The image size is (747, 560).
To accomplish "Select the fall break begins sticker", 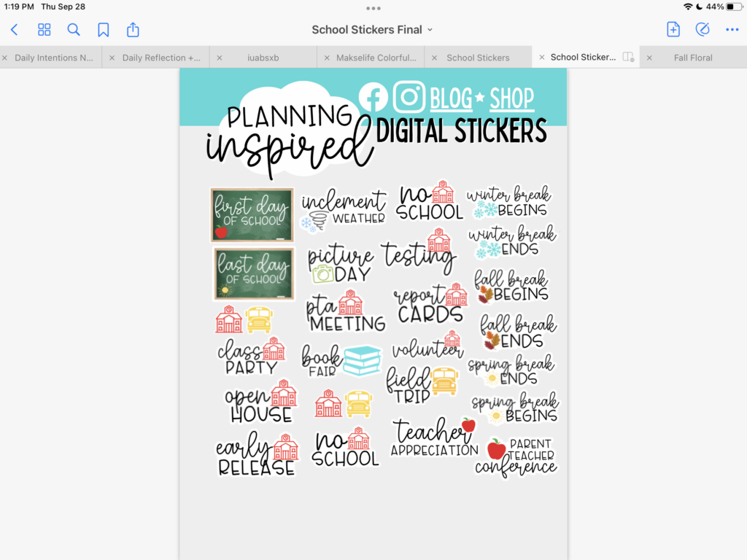I will pyautogui.click(x=511, y=285).
